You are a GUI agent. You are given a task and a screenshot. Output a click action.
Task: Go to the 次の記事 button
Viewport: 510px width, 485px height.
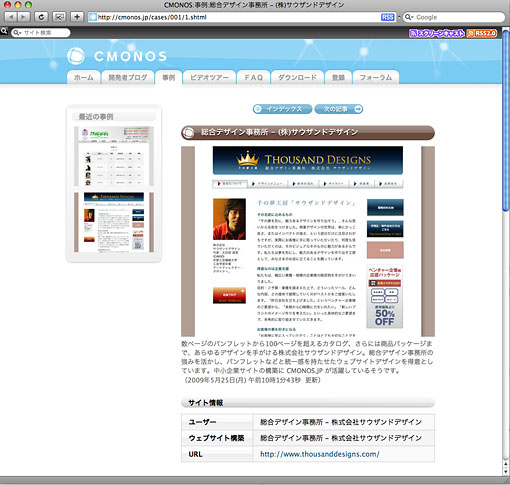339,109
